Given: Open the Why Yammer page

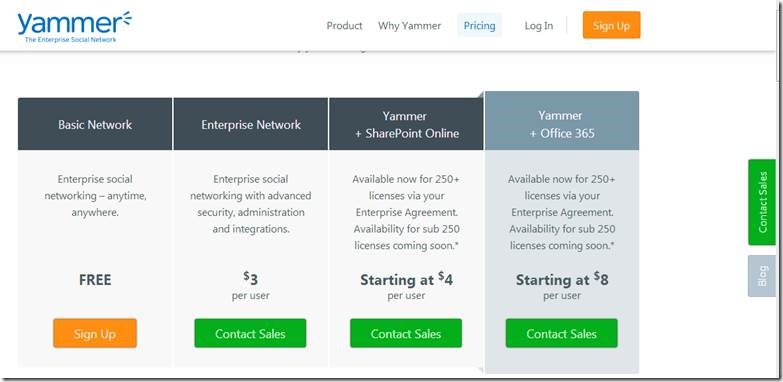Looking at the screenshot, I should [409, 25].
